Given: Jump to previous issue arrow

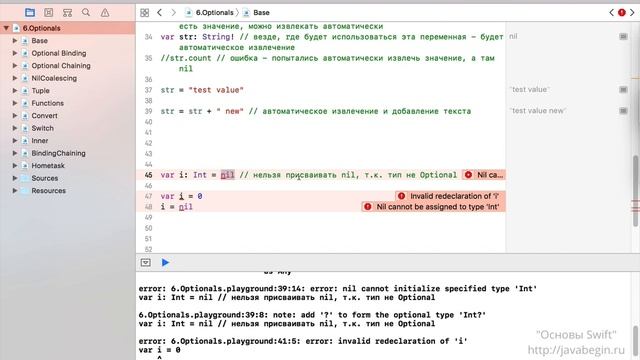Looking at the screenshot, I should 611,13.
